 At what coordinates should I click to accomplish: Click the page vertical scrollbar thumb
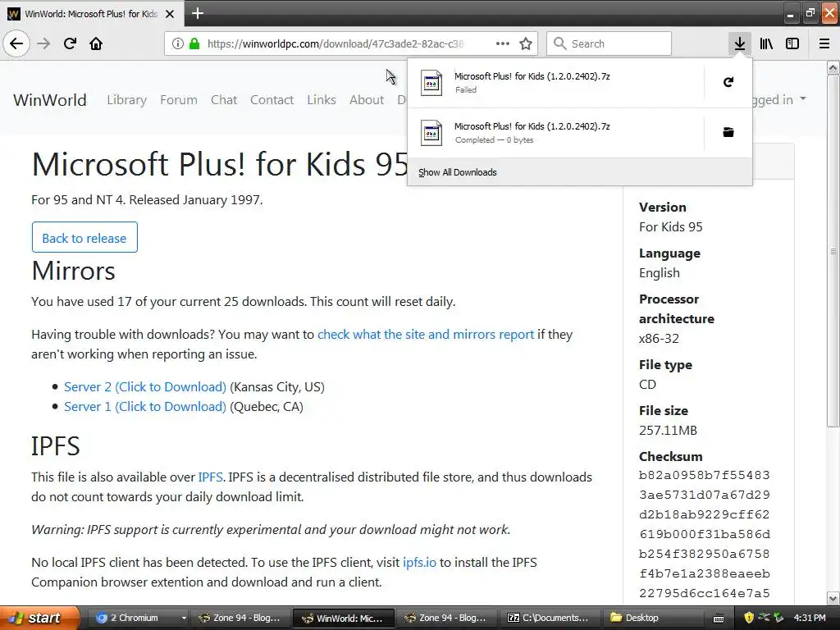[x=833, y=251]
